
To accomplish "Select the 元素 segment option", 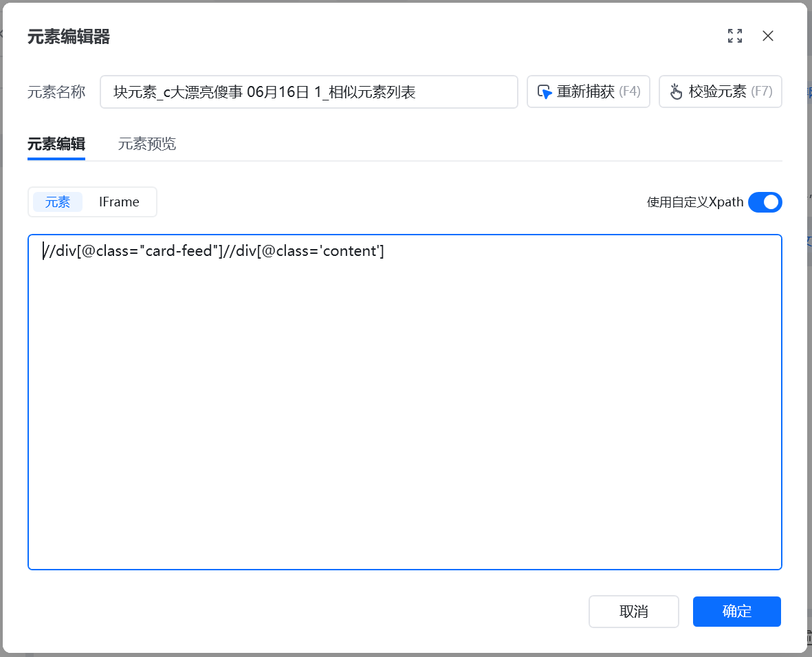I will click(57, 202).
